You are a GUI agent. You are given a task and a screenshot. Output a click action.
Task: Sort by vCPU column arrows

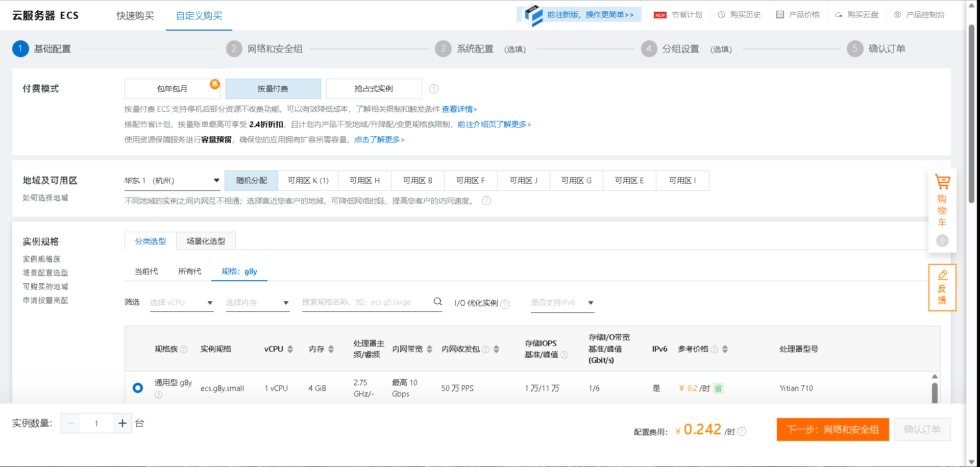point(290,349)
